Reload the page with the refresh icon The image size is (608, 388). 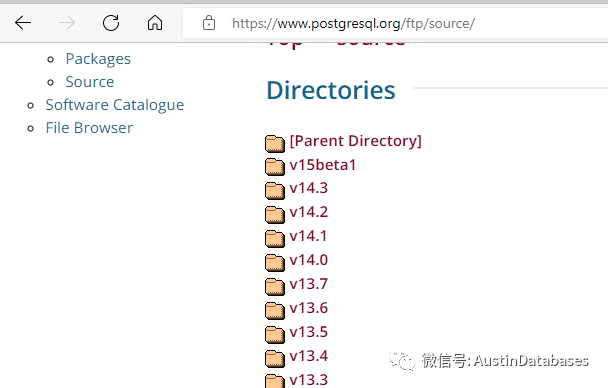coord(111,23)
